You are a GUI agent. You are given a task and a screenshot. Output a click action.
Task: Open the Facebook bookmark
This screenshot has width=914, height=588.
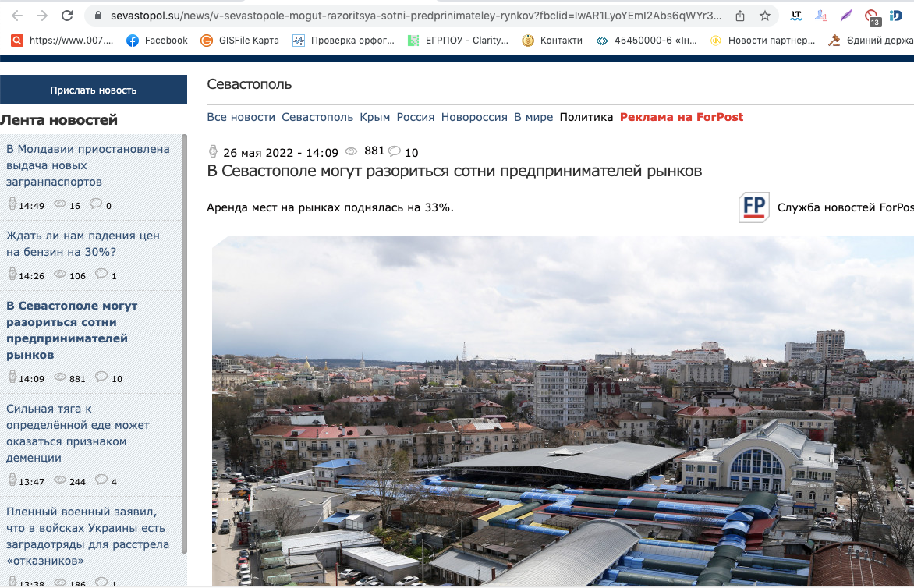(157, 41)
